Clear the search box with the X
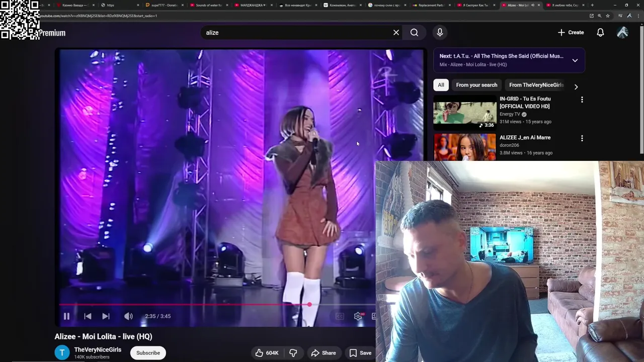 point(396,33)
